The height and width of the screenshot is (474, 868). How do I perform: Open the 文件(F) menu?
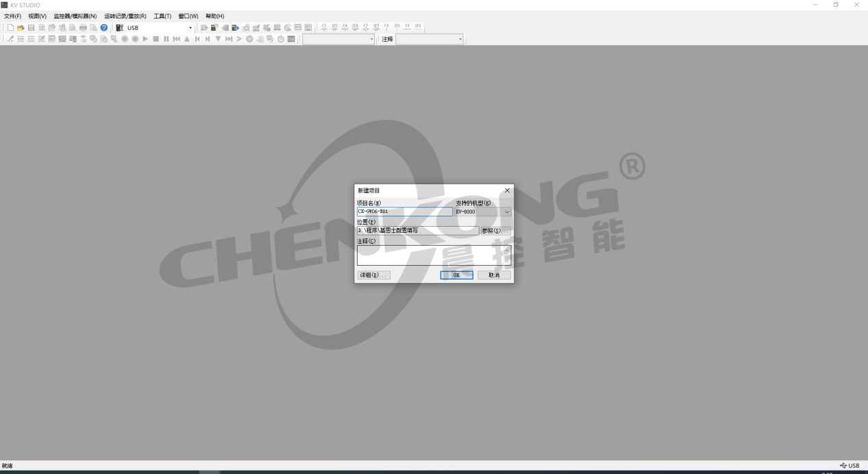(12, 16)
